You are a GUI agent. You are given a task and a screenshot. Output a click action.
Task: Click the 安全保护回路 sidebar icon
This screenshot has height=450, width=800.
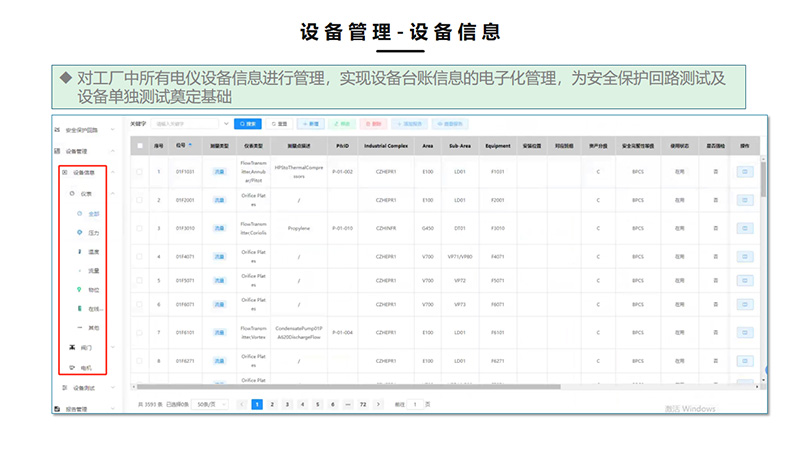pyautogui.click(x=57, y=130)
